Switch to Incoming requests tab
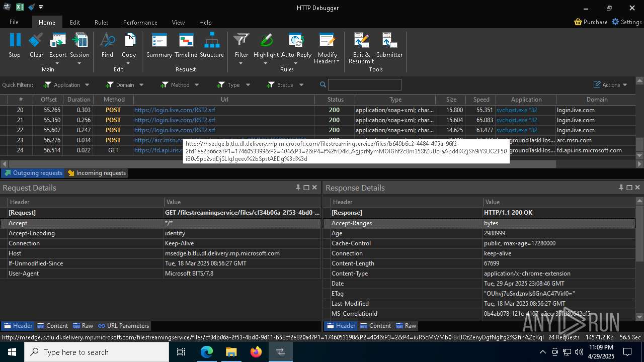 pos(97,173)
